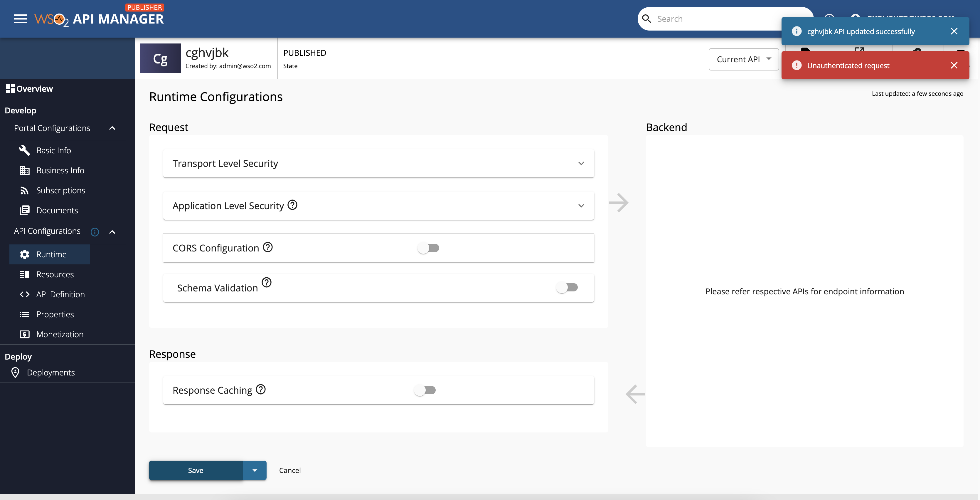Click the Cancel link

(x=289, y=470)
